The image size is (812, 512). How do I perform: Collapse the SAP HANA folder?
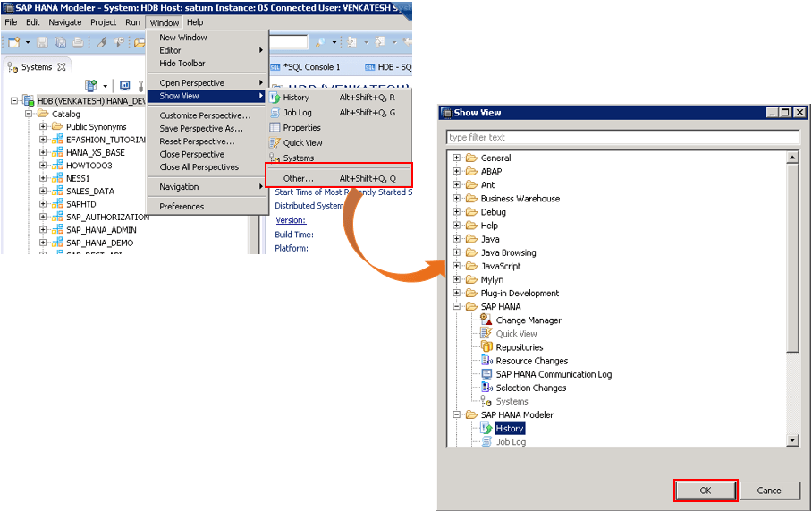pyautogui.click(x=456, y=306)
